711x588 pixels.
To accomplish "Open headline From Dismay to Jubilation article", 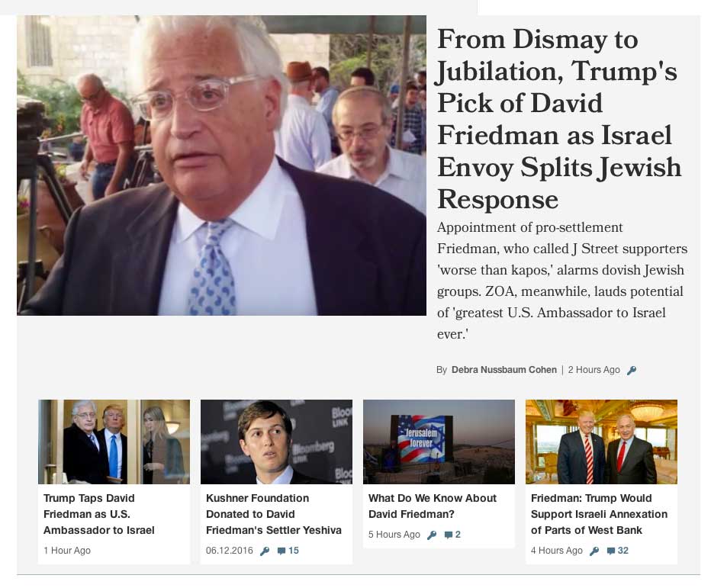I will coord(559,119).
